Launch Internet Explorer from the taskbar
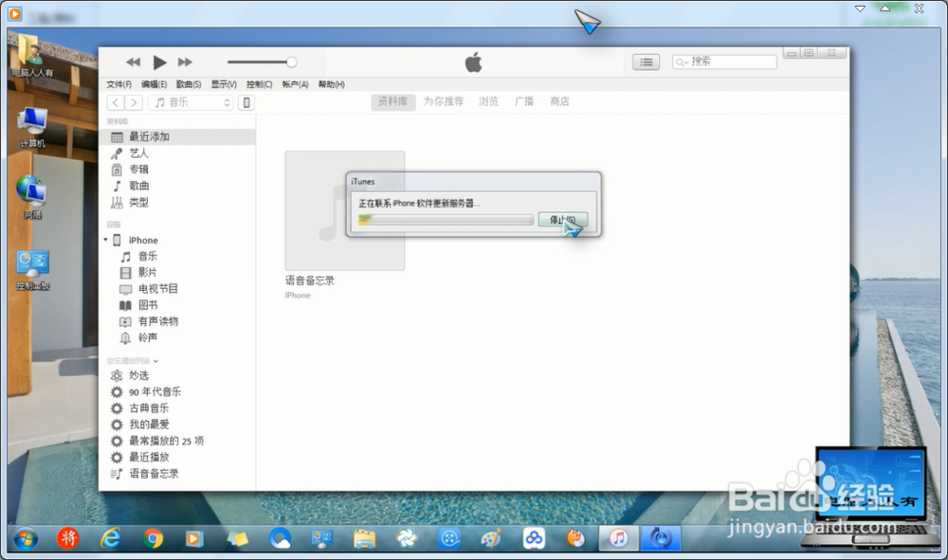 tap(110, 538)
